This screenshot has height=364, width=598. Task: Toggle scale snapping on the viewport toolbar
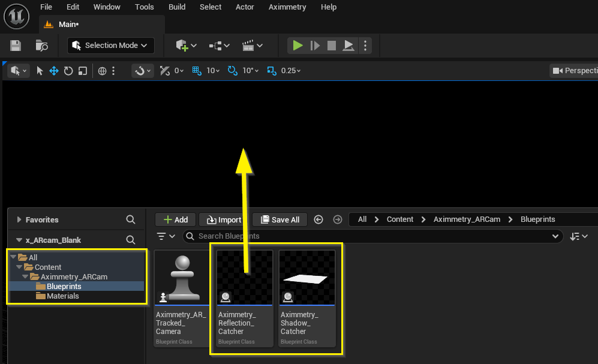(271, 71)
